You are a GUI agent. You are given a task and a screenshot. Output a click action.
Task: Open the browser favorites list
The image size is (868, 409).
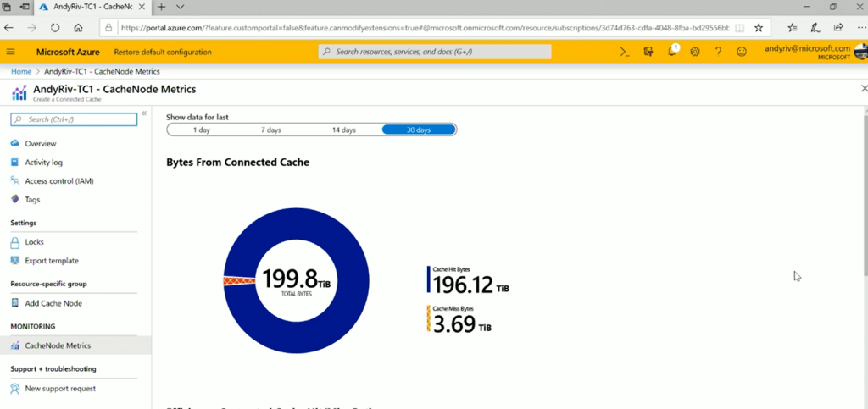pos(793,28)
